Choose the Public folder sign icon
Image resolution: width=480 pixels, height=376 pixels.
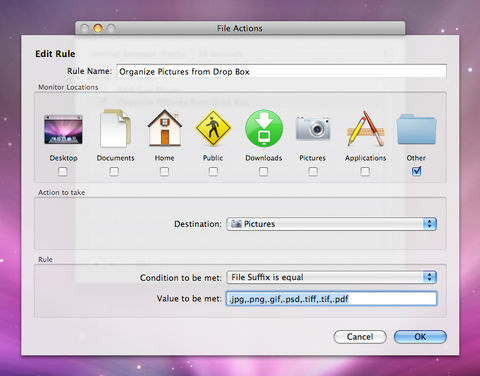pos(213,128)
